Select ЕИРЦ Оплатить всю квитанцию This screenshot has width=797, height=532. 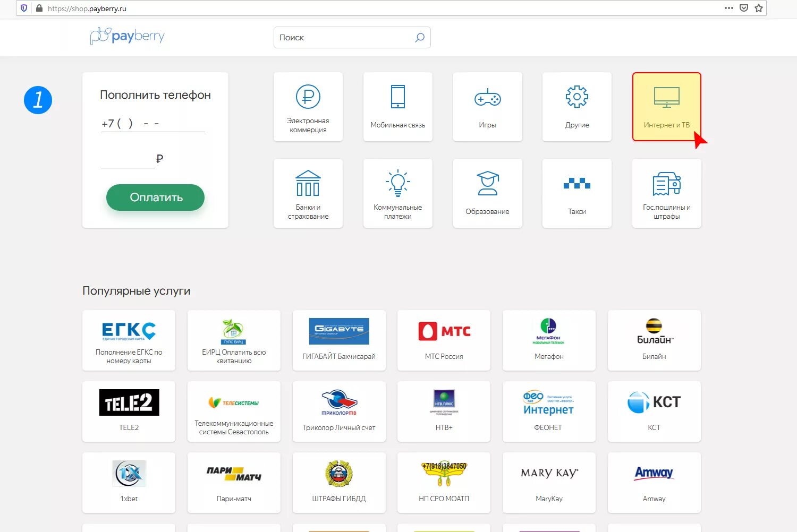click(x=234, y=340)
